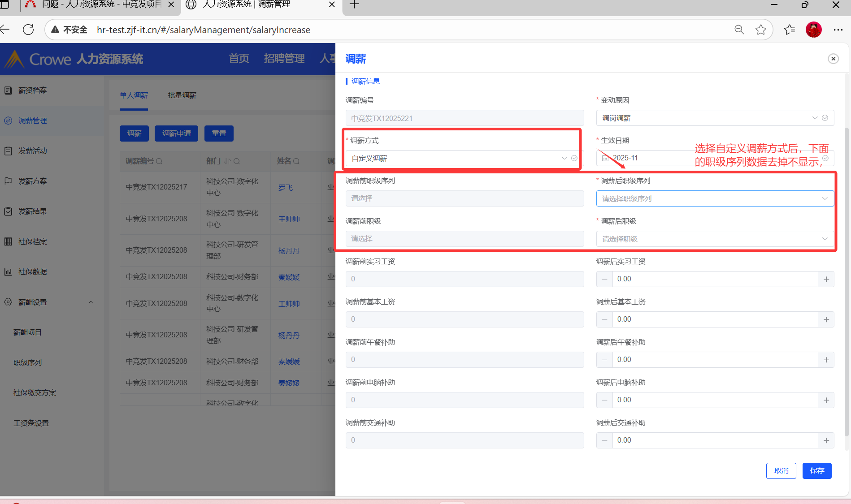851x504 pixels.
Task: Click the search icon beside 姓名 column header
Action: click(x=296, y=161)
